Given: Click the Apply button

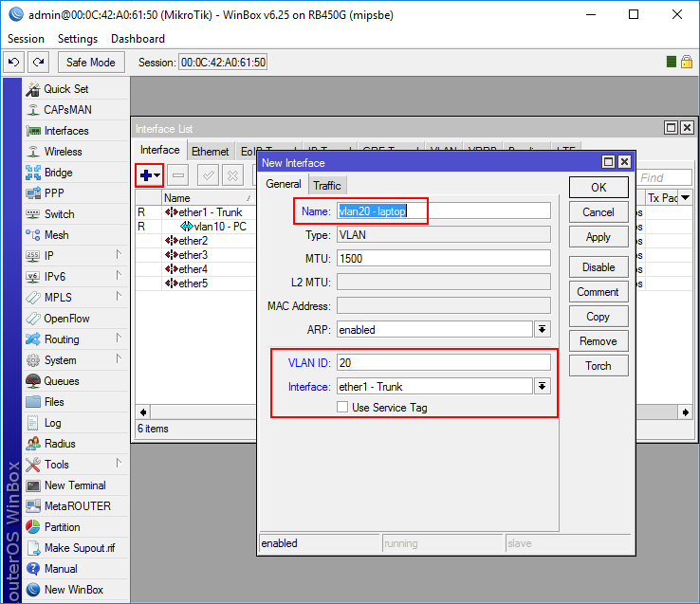Looking at the screenshot, I should pos(599,237).
